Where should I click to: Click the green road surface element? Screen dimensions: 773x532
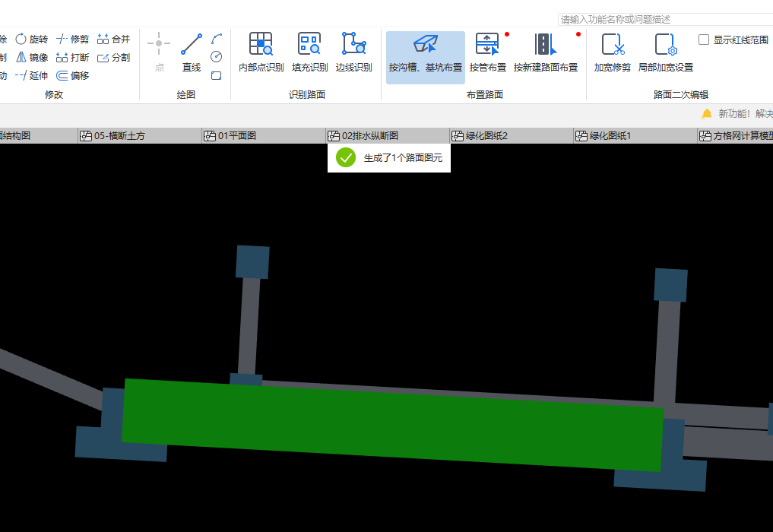tap(391, 423)
